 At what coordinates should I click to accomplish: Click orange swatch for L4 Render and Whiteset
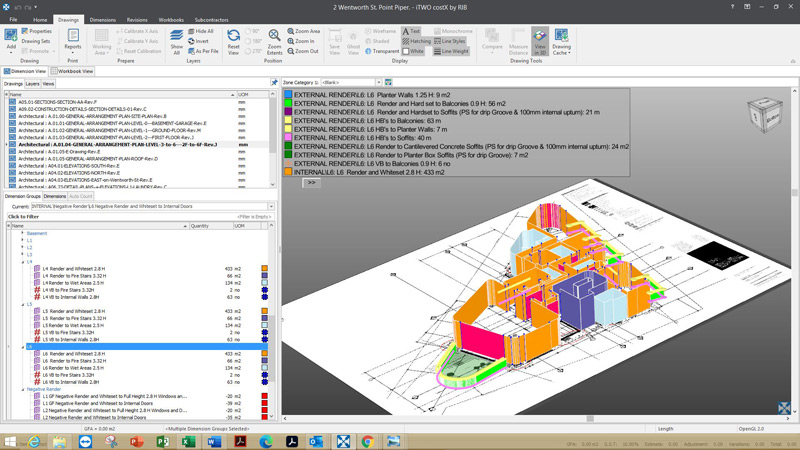(x=264, y=268)
